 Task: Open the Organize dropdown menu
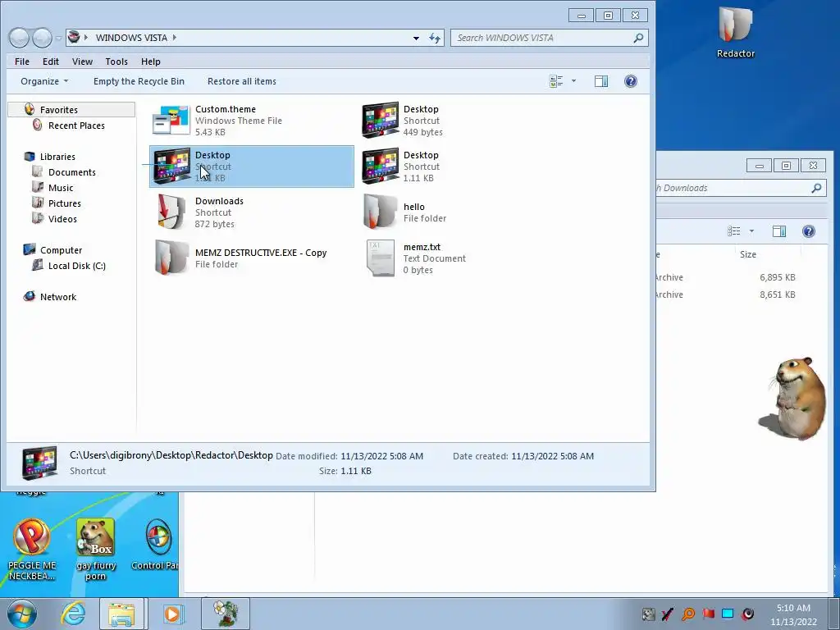44,81
